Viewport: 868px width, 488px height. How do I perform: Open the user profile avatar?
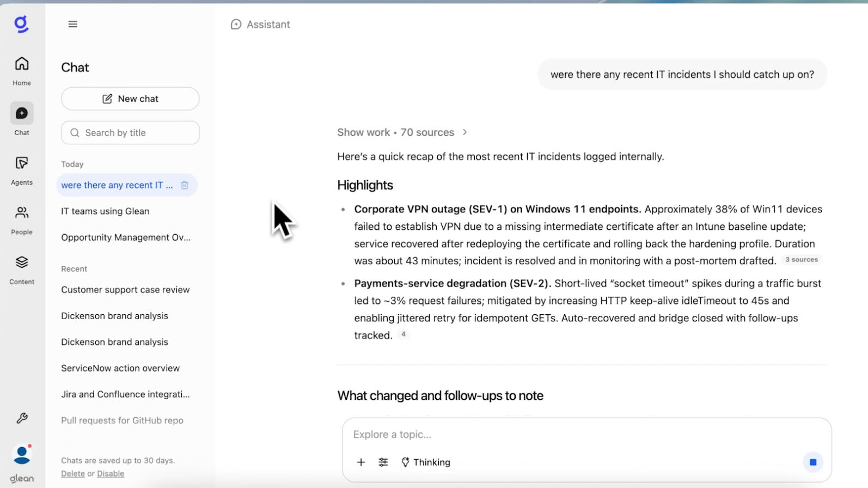22,454
